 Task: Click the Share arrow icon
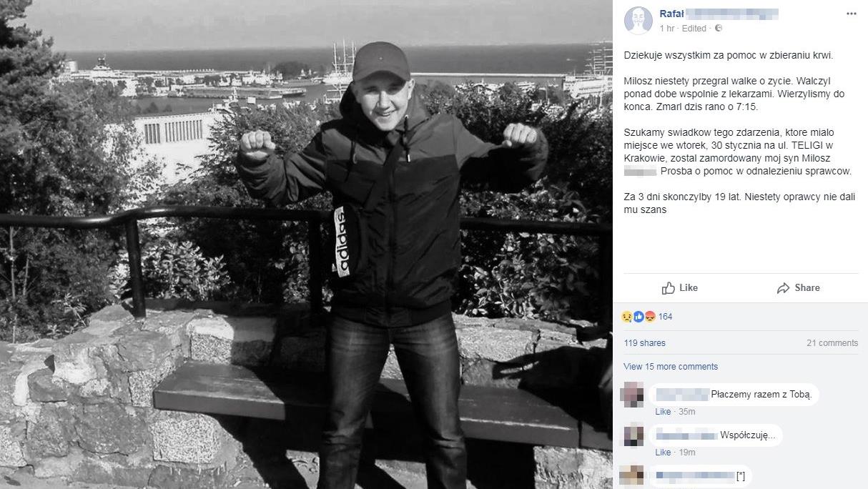(x=783, y=287)
